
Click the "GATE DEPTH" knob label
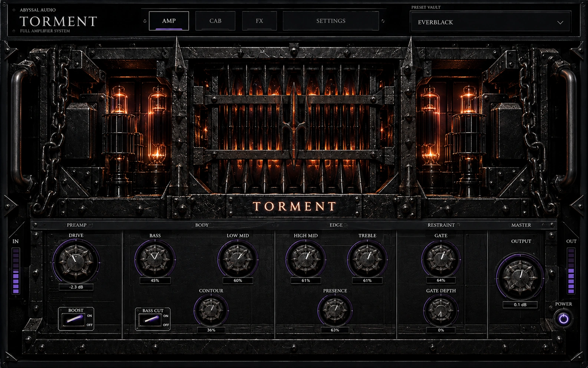tap(441, 291)
